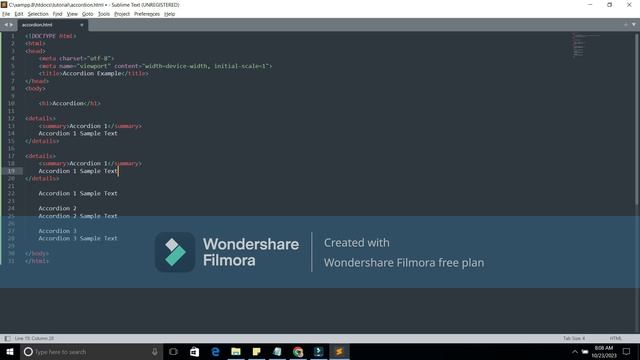This screenshot has width=640, height=360.
Task: Open Task View from taskbar
Action: pyautogui.click(x=173, y=352)
